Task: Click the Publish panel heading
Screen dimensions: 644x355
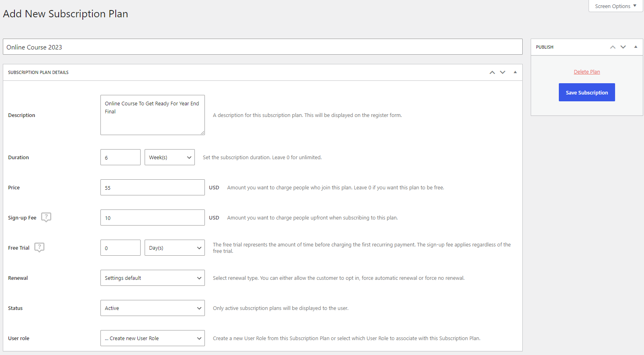Action: coord(545,47)
